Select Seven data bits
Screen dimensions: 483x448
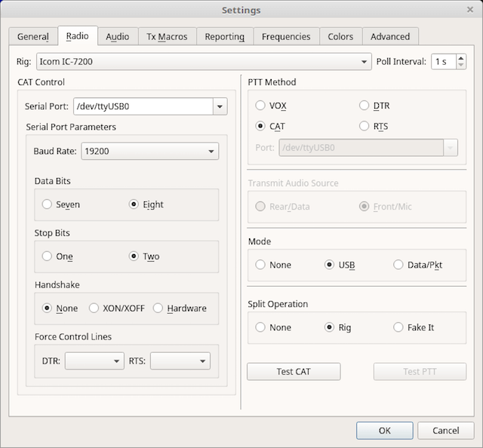pyautogui.click(x=48, y=204)
